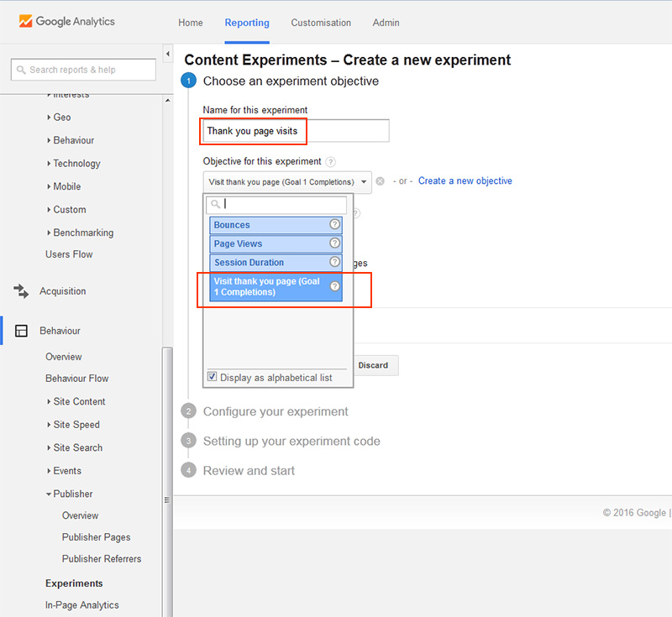Select Visit thank you page goal option
The width and height of the screenshot is (672, 617).
tap(276, 287)
